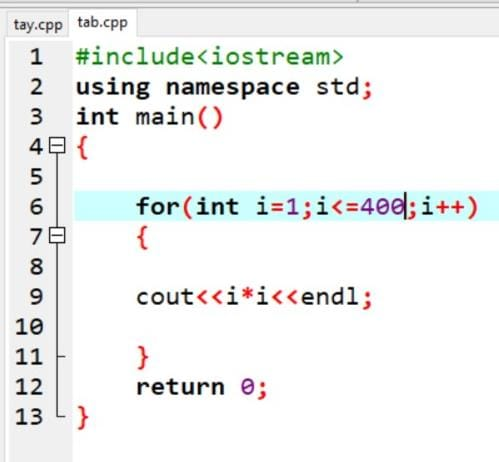Viewport: 499px width, 462px height.
Task: Click line number 13 in the gutter
Action: tap(29, 417)
